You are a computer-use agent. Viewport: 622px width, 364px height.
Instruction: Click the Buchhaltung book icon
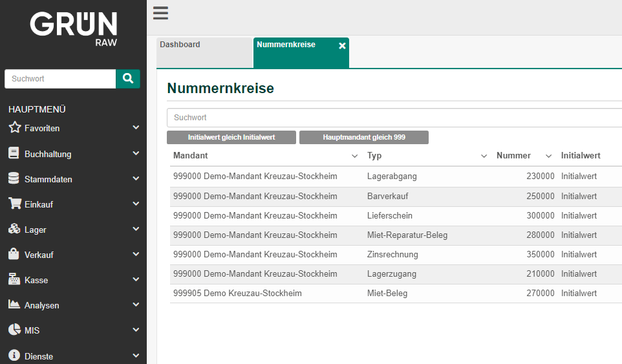[x=14, y=153]
